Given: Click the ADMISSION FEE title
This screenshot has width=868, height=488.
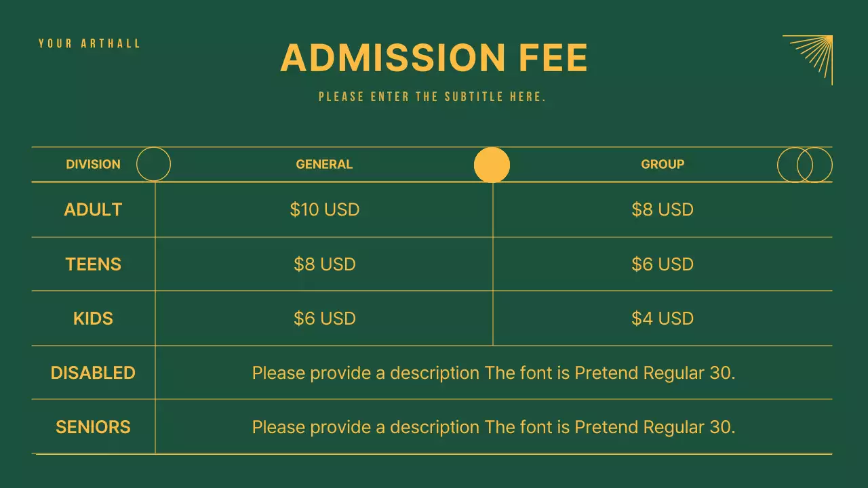Looking at the screenshot, I should tap(434, 58).
